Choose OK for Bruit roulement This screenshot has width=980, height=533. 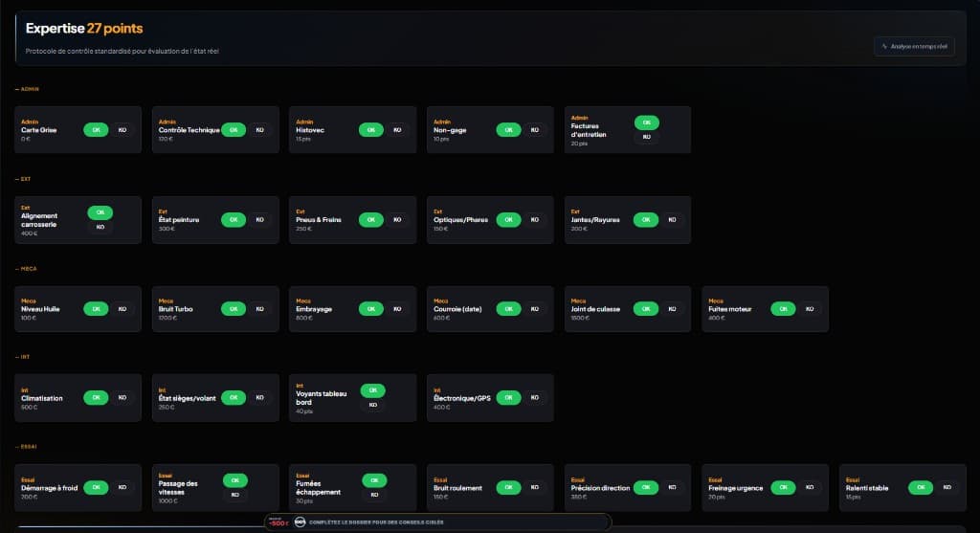[x=508, y=487]
